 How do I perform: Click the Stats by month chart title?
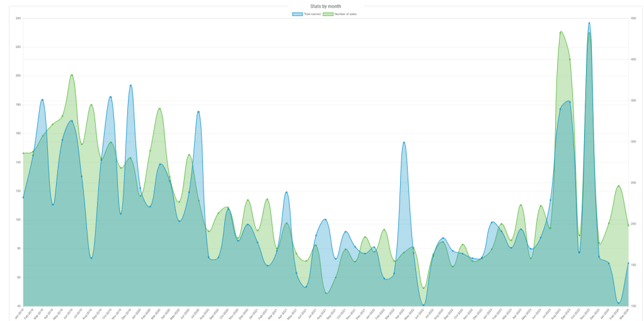[x=326, y=6]
